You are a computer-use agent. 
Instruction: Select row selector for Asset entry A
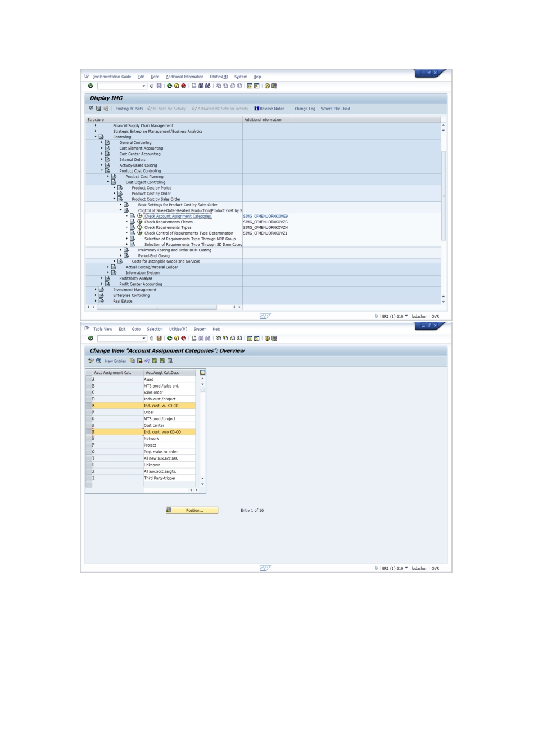pyautogui.click(x=88, y=379)
